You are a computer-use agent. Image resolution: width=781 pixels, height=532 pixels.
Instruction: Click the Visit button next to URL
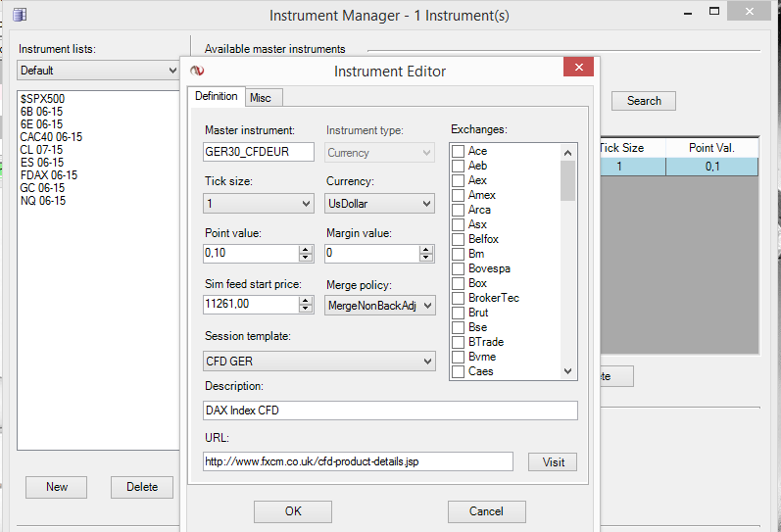(x=553, y=461)
